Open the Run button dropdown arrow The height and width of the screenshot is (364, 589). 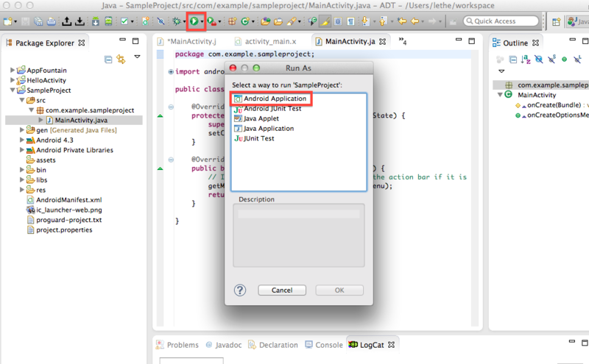coord(202,22)
